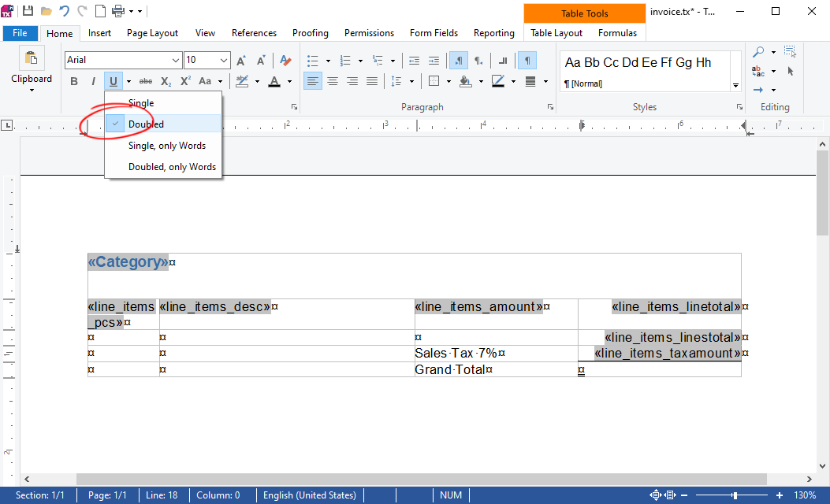Toggle Bold formatting

click(x=74, y=81)
